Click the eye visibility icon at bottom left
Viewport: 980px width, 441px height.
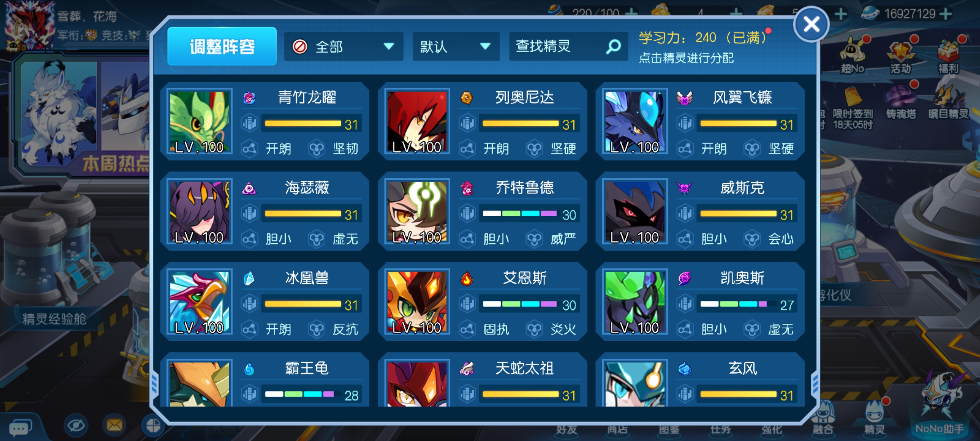76,425
